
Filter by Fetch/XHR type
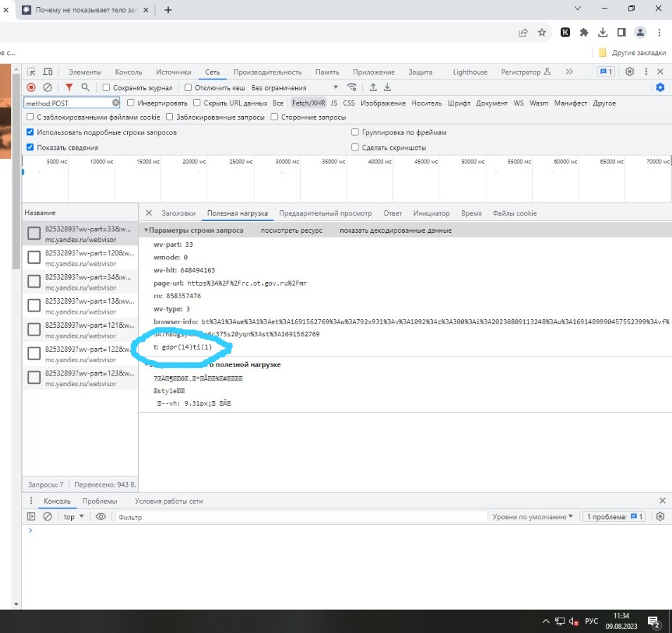point(309,103)
